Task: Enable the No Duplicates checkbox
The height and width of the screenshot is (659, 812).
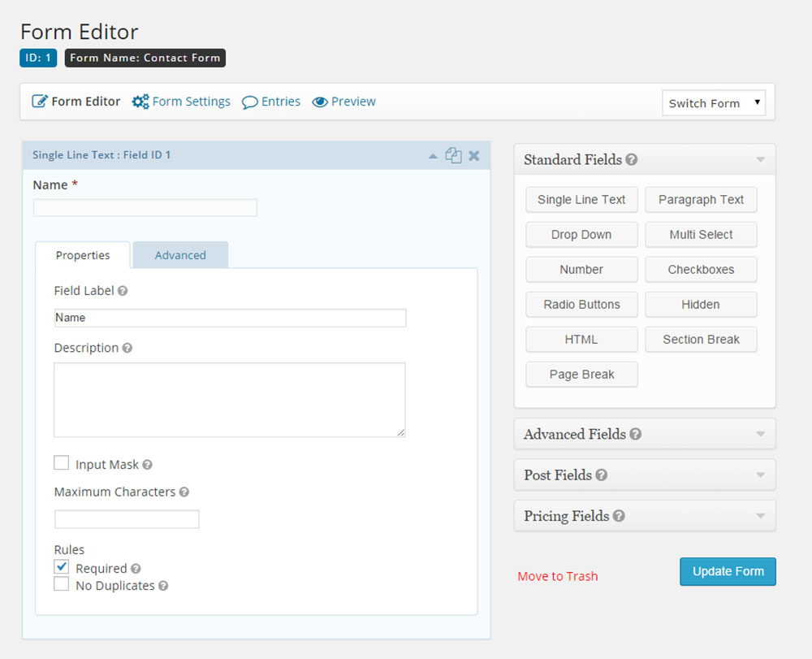Action: [x=62, y=584]
